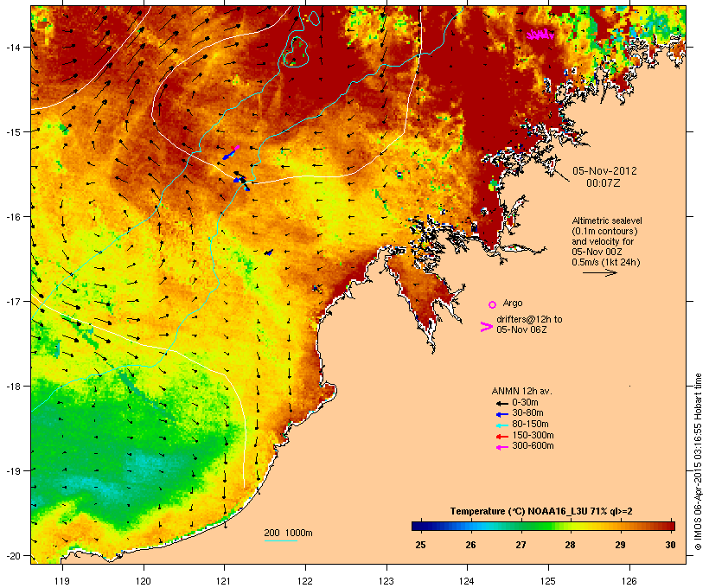
Task: Click the 'Argo' legend label
Action: (x=513, y=303)
